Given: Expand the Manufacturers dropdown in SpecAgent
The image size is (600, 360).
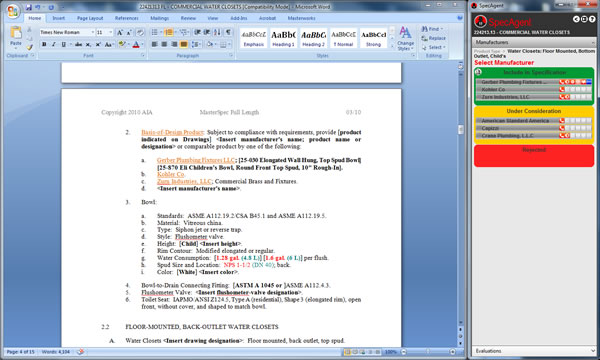Looking at the screenshot, I should click(534, 42).
